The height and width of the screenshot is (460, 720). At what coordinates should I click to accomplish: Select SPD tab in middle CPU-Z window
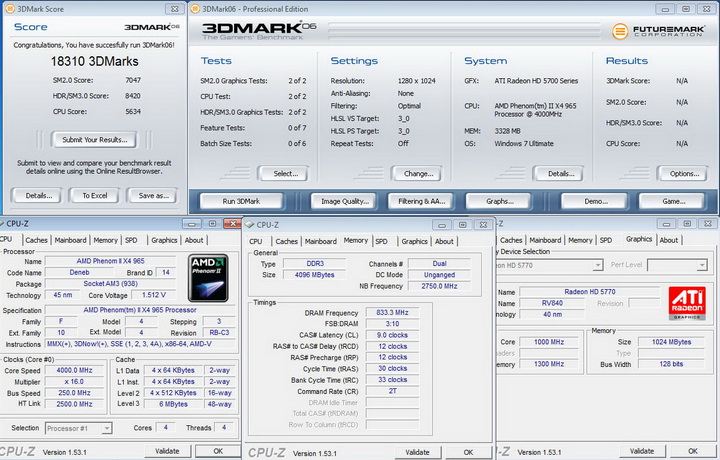point(382,241)
